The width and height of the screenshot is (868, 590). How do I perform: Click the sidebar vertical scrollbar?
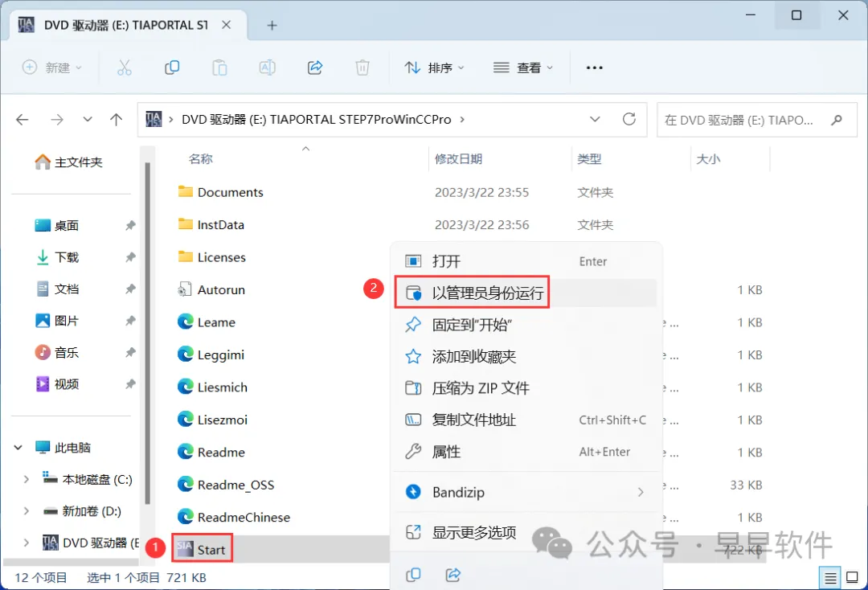tap(147, 334)
